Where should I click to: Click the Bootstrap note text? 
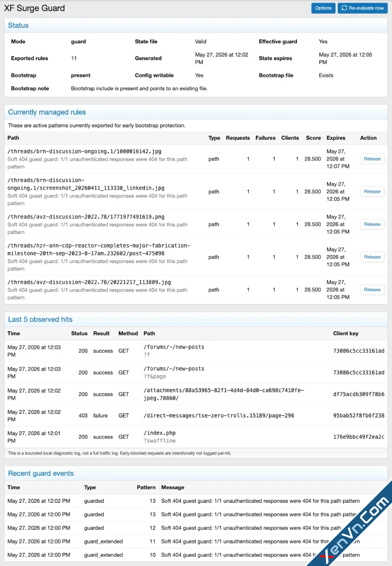(139, 88)
